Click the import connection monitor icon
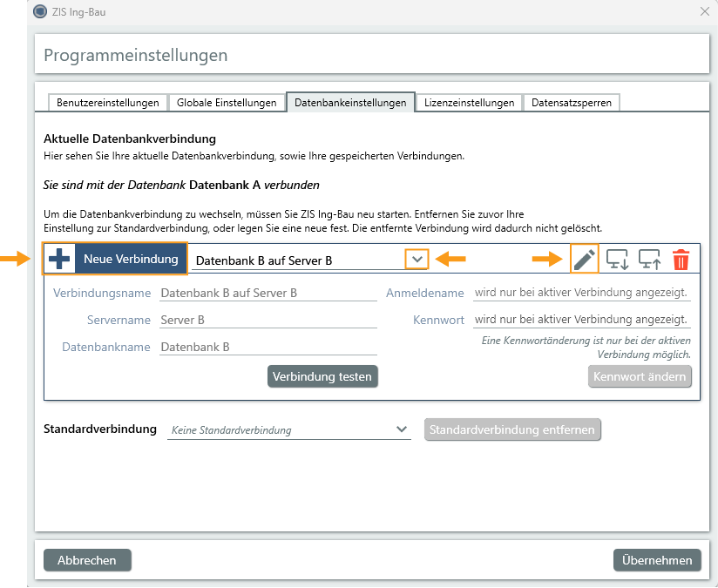Image resolution: width=718 pixels, height=588 pixels. click(x=617, y=260)
